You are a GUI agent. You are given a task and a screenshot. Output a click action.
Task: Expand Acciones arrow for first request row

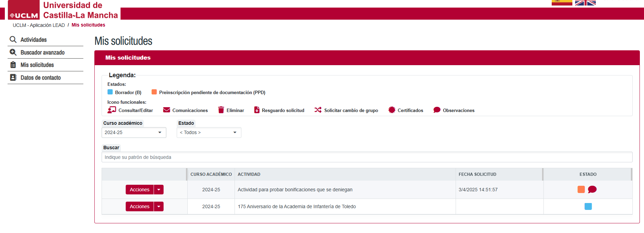[159, 190]
